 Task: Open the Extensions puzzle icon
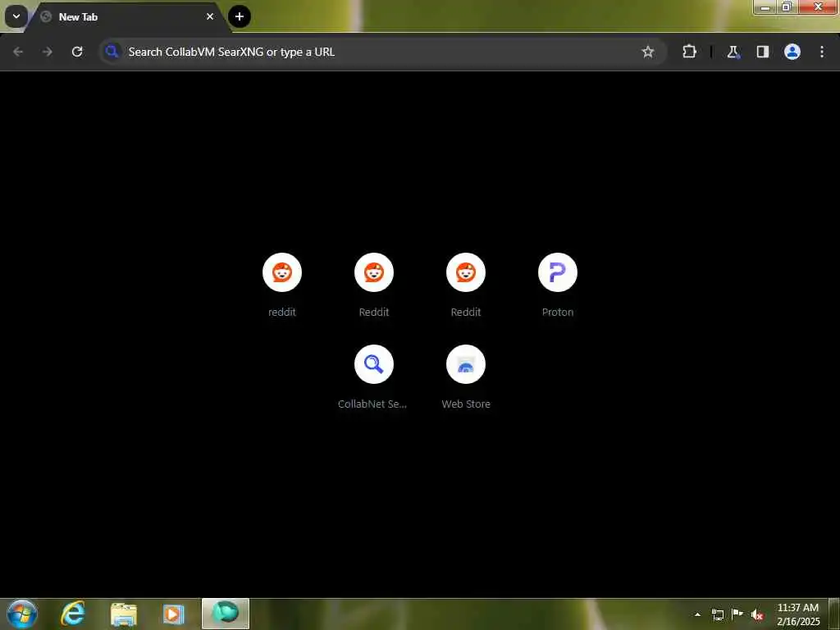pos(689,52)
